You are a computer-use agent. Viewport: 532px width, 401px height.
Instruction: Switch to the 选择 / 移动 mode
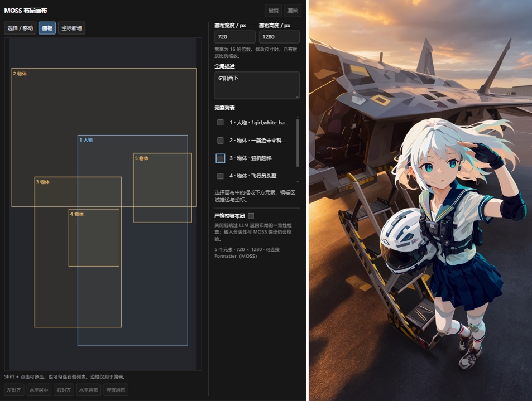[x=20, y=28]
